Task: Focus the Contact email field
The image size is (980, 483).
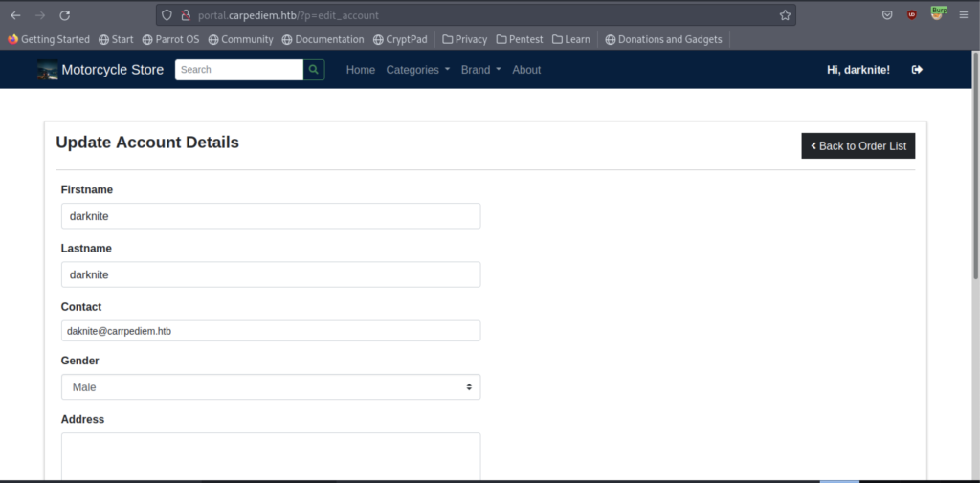Action: pos(270,331)
